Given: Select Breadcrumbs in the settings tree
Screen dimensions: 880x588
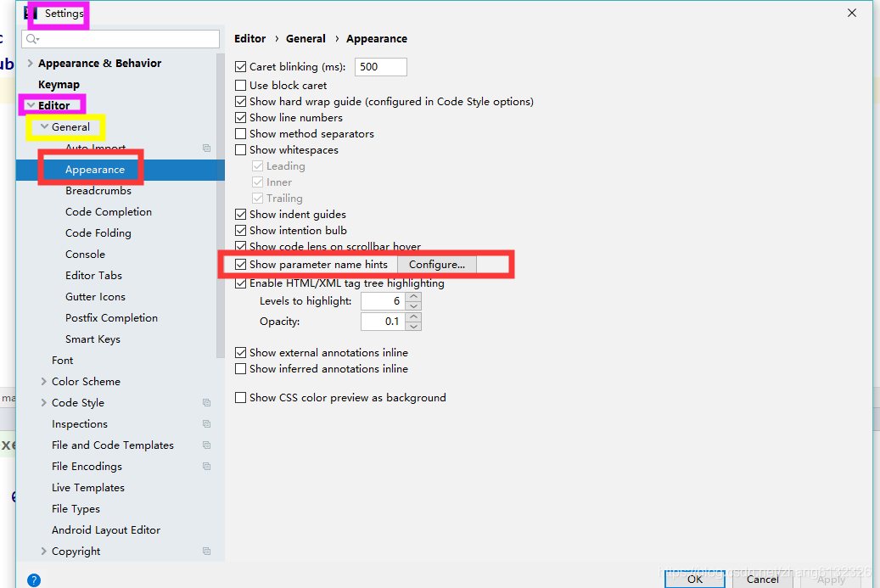Looking at the screenshot, I should [98, 191].
